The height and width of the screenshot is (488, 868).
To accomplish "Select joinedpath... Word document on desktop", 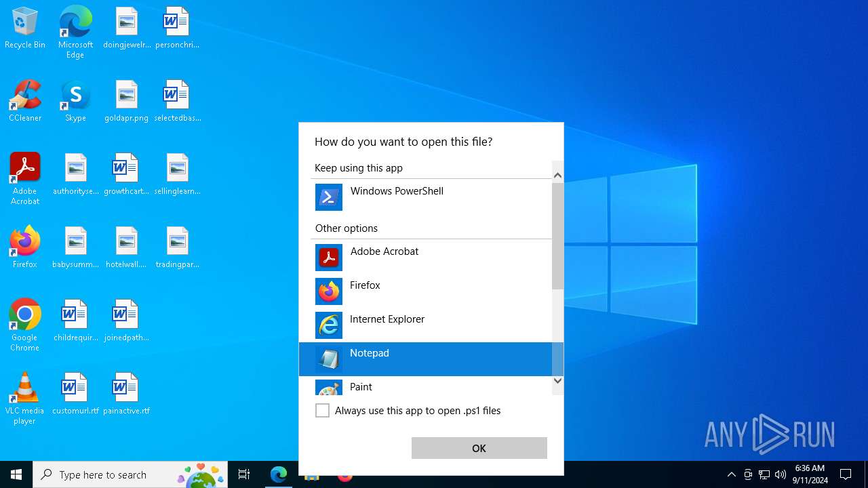I will [x=126, y=321].
